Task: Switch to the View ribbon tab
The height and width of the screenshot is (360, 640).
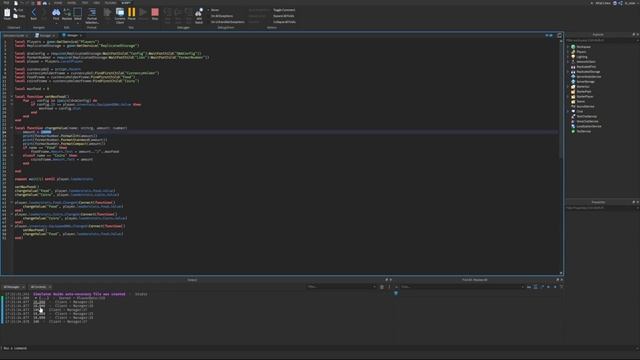Action: pos(96,3)
